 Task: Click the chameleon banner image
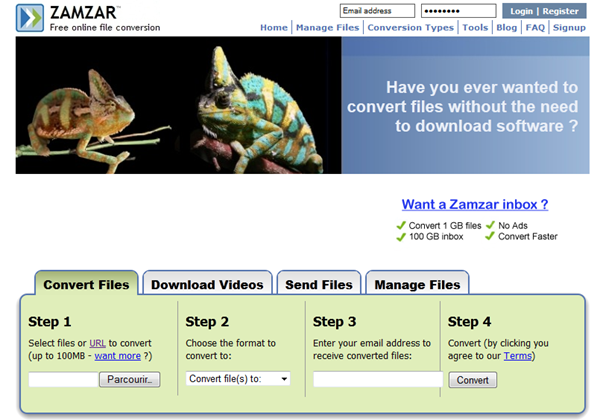(x=178, y=105)
